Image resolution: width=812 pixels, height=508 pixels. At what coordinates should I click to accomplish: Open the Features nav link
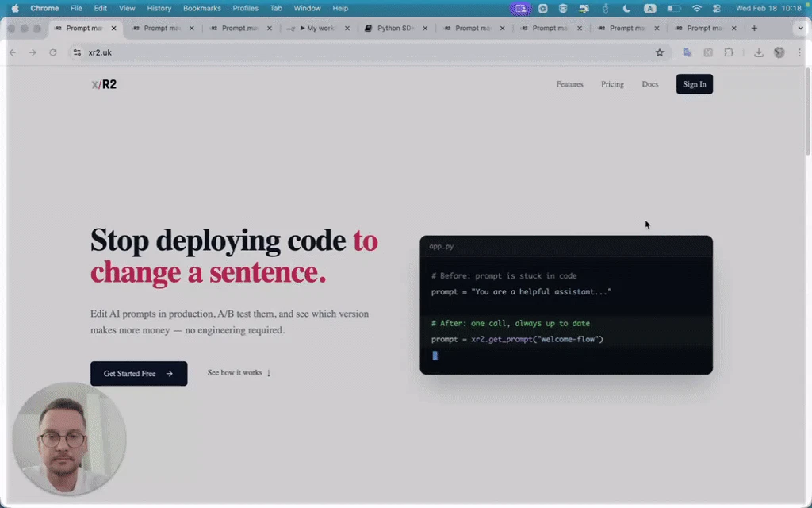pyautogui.click(x=569, y=84)
